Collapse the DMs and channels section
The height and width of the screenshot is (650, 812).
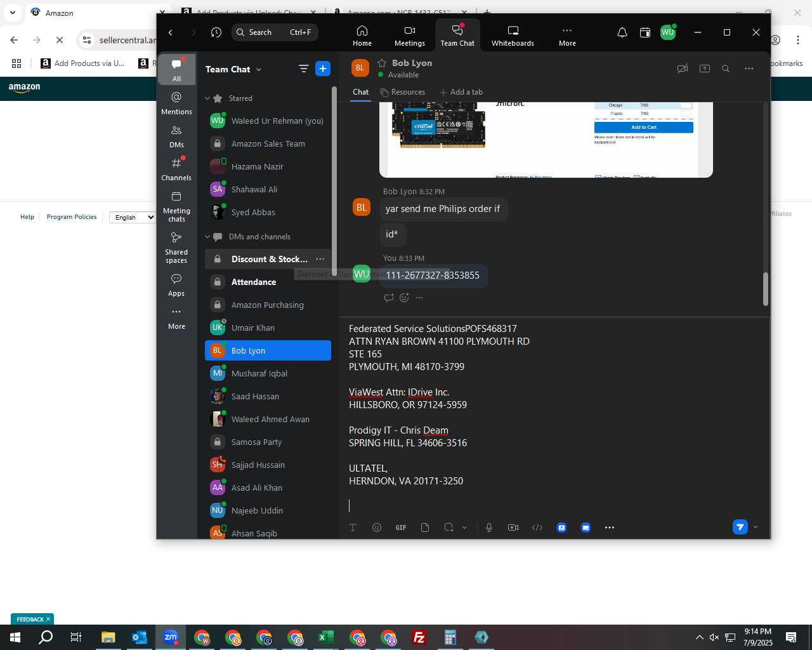207,237
